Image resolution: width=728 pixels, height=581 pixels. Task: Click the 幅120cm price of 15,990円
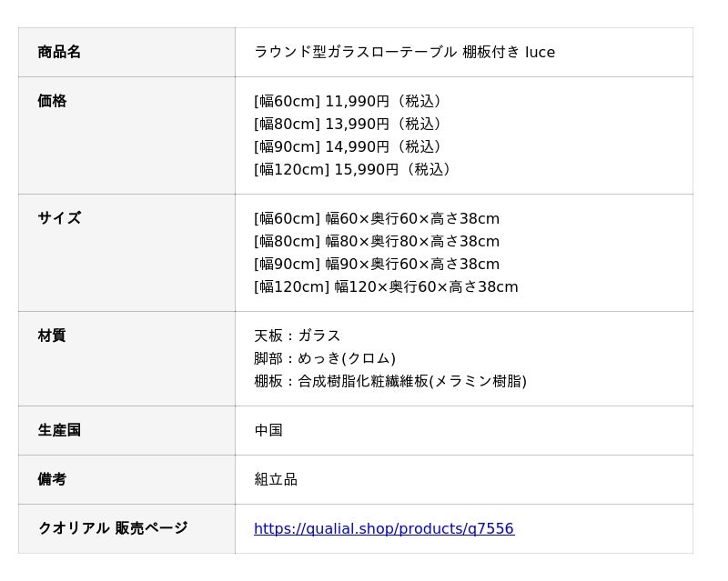point(353,169)
